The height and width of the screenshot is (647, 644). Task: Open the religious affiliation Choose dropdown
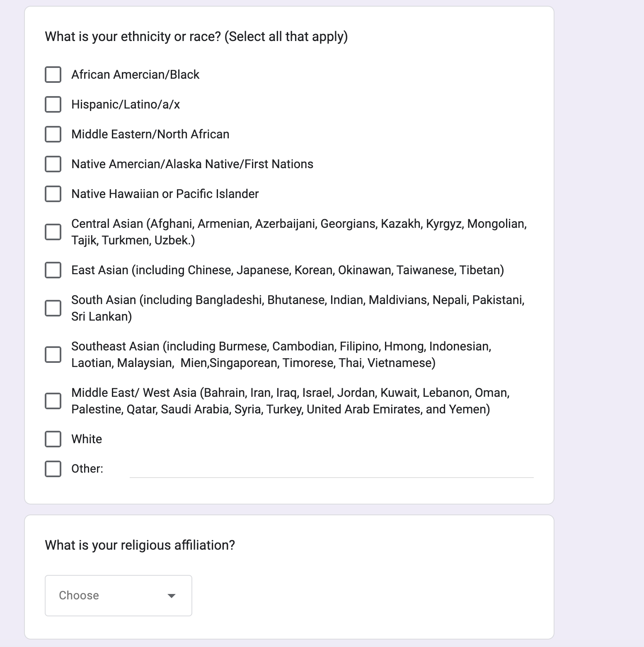coord(118,596)
